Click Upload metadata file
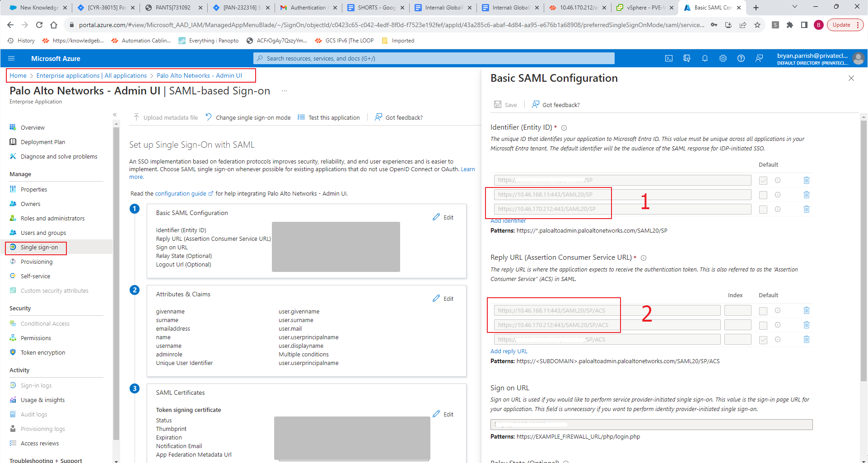The image size is (868, 463). pos(166,117)
